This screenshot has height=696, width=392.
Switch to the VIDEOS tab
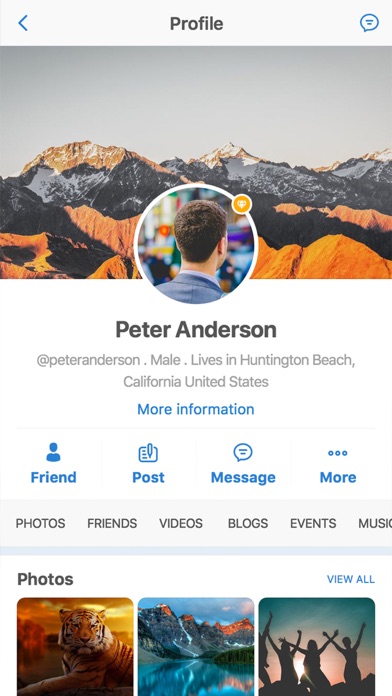tap(181, 523)
